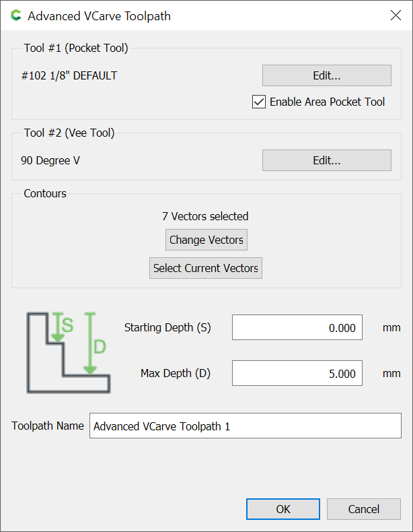Screen dimensions: 413x532
Task: Click the Carbide Create logo in title bar
Action: [16, 15]
